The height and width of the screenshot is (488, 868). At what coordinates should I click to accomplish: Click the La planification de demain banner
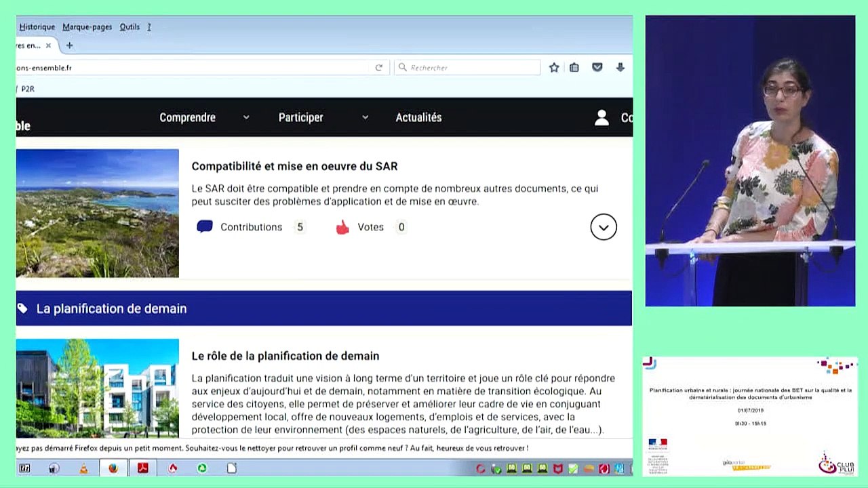[324, 308]
